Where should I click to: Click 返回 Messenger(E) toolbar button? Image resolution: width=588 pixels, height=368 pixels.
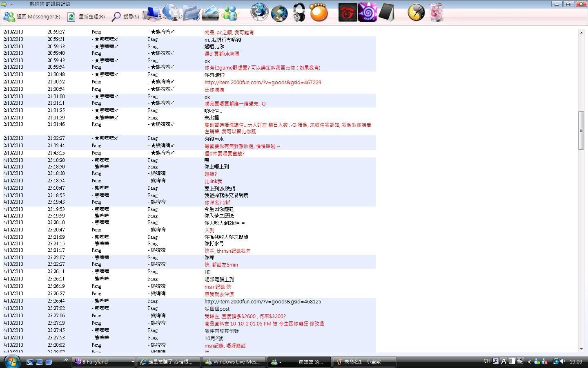(x=32, y=17)
